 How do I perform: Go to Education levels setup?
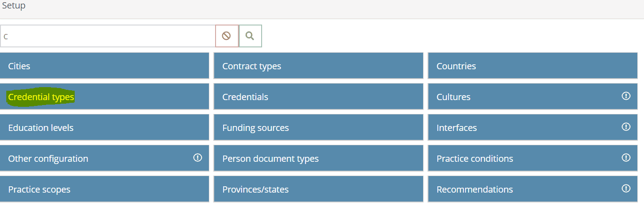pyautogui.click(x=105, y=127)
